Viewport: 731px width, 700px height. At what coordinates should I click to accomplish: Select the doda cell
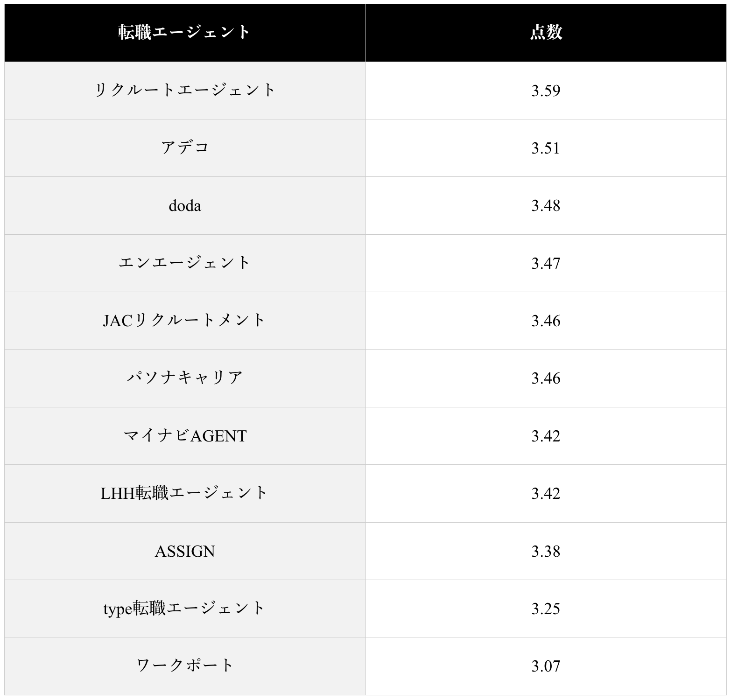click(185, 206)
